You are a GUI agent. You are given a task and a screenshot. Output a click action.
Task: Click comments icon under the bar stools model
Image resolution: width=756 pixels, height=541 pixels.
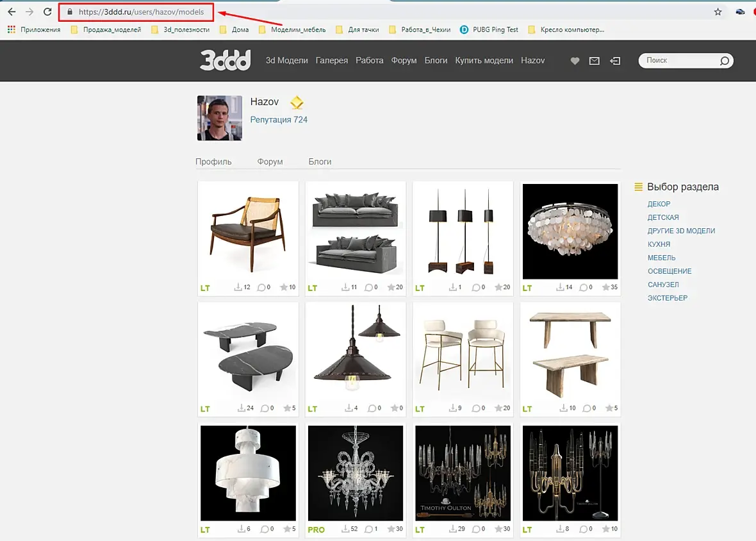[x=476, y=408]
